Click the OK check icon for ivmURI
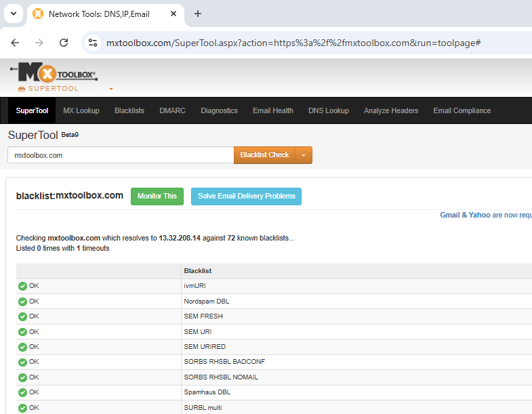This screenshot has width=532, height=414. point(23,286)
